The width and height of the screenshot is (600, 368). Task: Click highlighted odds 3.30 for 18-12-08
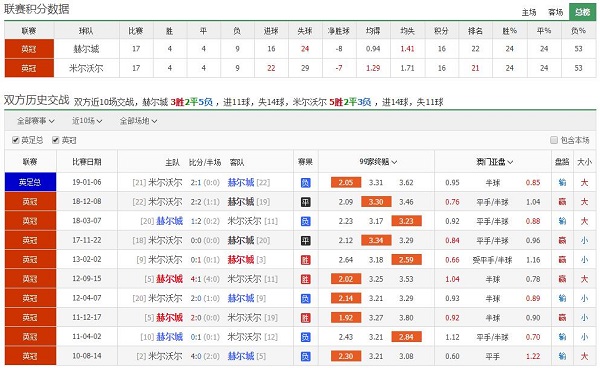[376, 202]
